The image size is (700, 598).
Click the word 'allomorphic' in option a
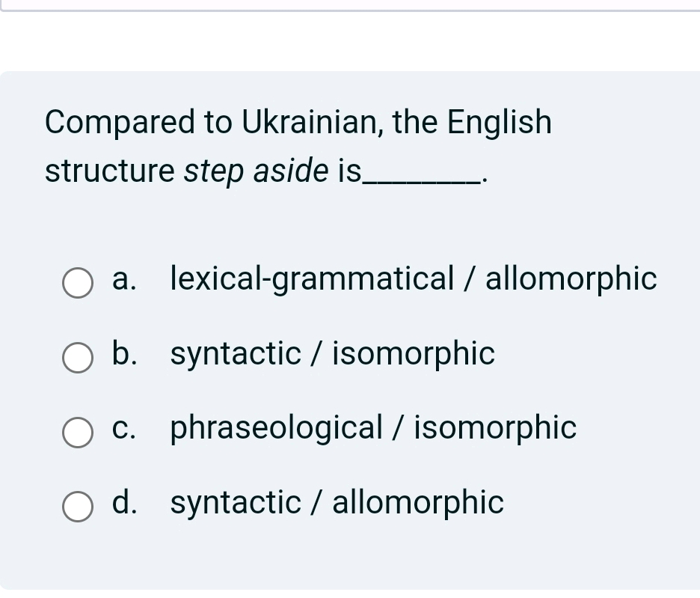point(568,278)
